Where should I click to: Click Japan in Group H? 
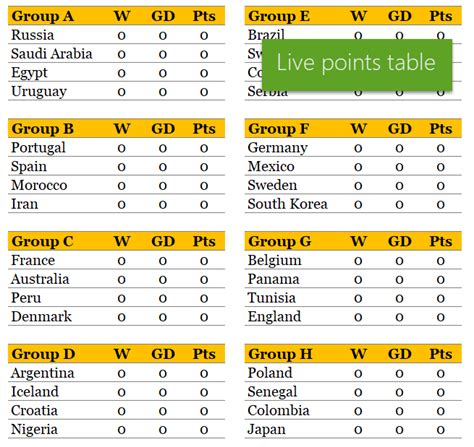(266, 430)
